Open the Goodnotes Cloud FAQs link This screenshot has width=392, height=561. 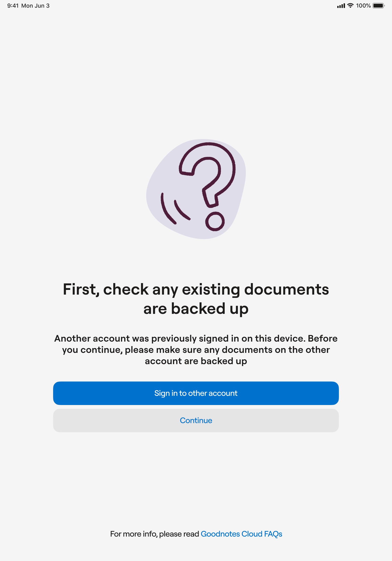tap(241, 534)
